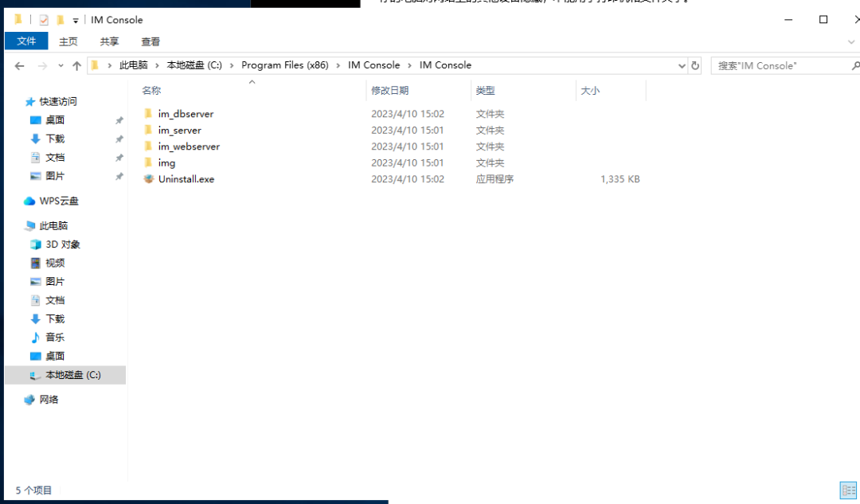Expand the address bar history dropdown
This screenshot has height=504, width=860.
point(682,66)
